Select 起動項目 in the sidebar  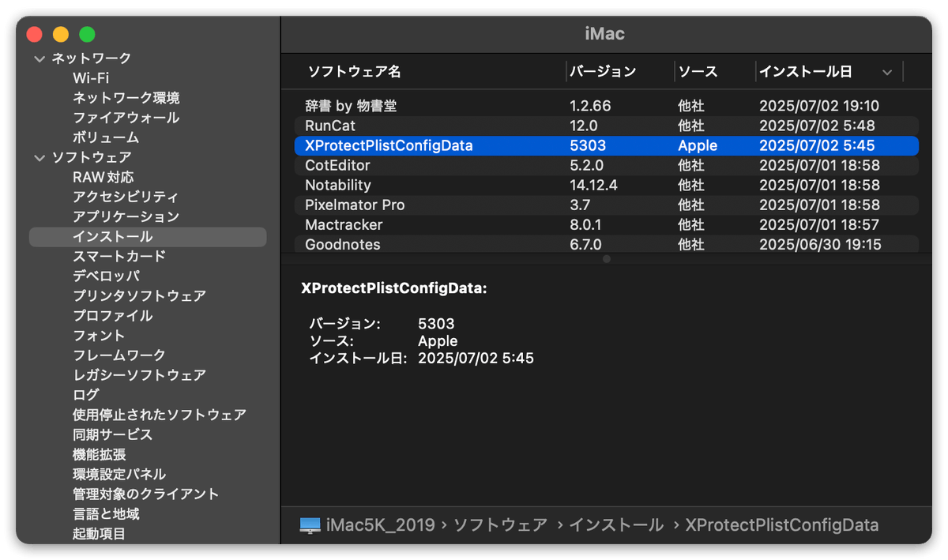[x=100, y=534]
